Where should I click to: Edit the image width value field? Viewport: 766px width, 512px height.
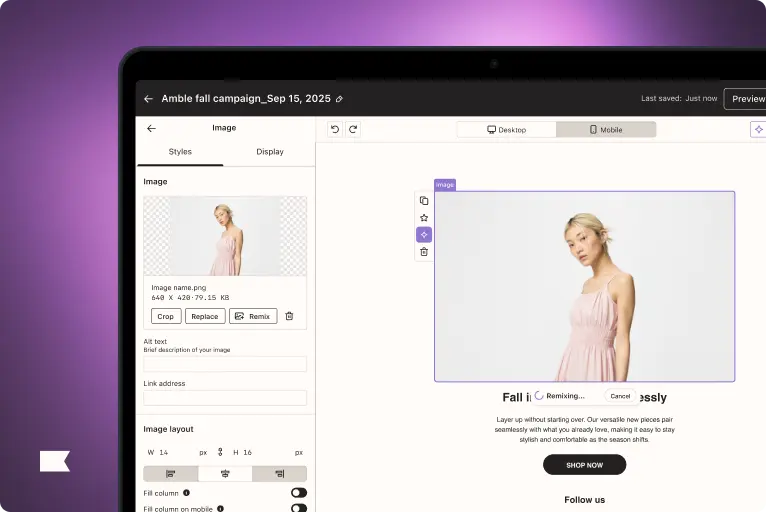tap(178, 452)
